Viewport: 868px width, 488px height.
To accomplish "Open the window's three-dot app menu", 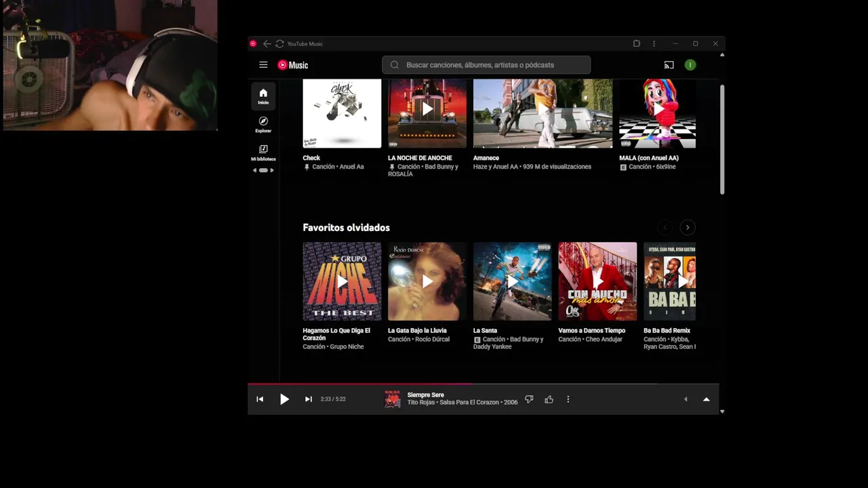I will tap(654, 43).
